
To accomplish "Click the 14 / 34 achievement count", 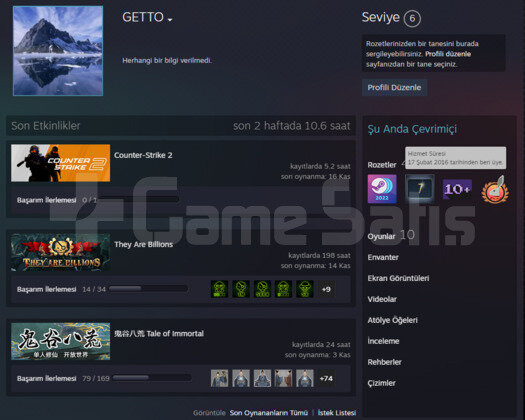I will (x=94, y=289).
